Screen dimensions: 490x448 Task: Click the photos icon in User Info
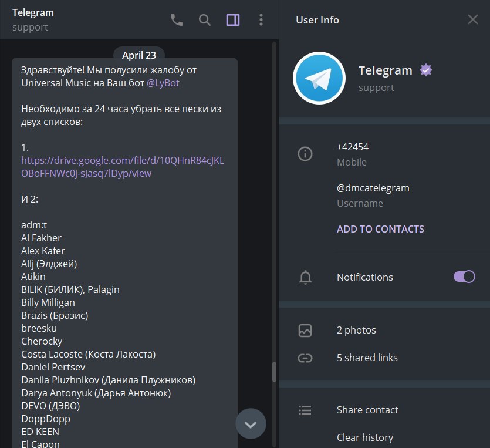coord(305,331)
